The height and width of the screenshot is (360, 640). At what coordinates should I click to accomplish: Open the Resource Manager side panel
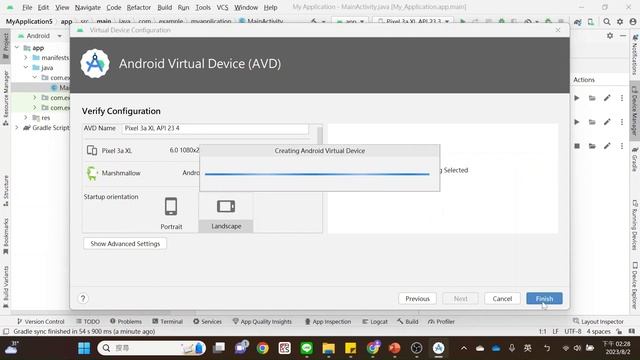(5, 98)
